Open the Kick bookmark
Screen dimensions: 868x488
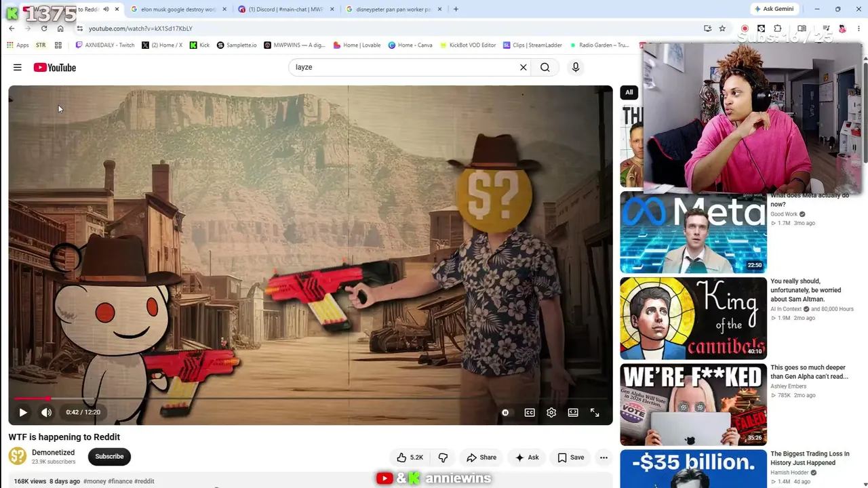click(200, 45)
